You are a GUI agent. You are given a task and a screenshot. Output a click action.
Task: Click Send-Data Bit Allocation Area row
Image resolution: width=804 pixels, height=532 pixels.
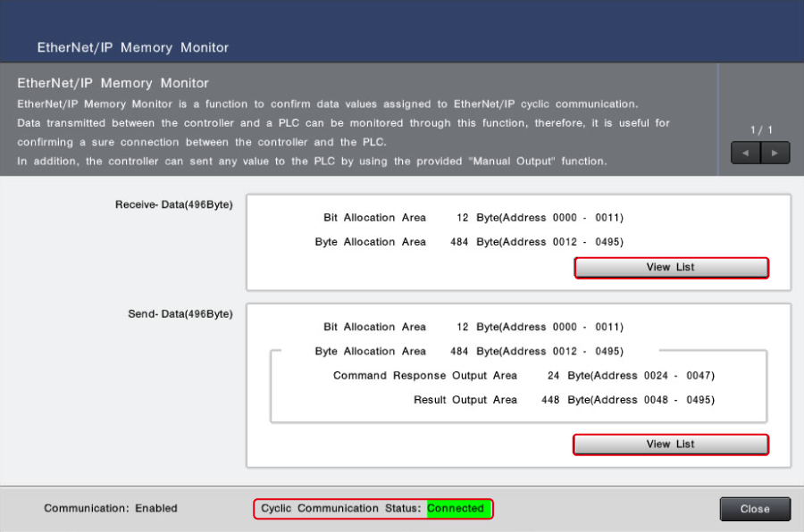473,328
